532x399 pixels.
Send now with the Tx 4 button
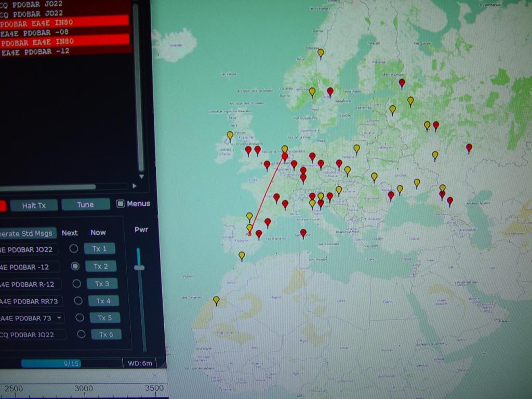tap(103, 301)
